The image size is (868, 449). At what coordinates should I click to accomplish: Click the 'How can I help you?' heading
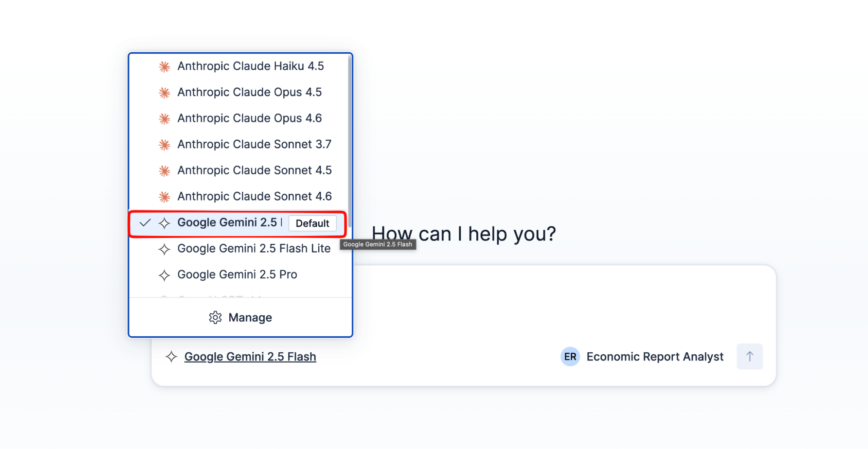click(464, 234)
